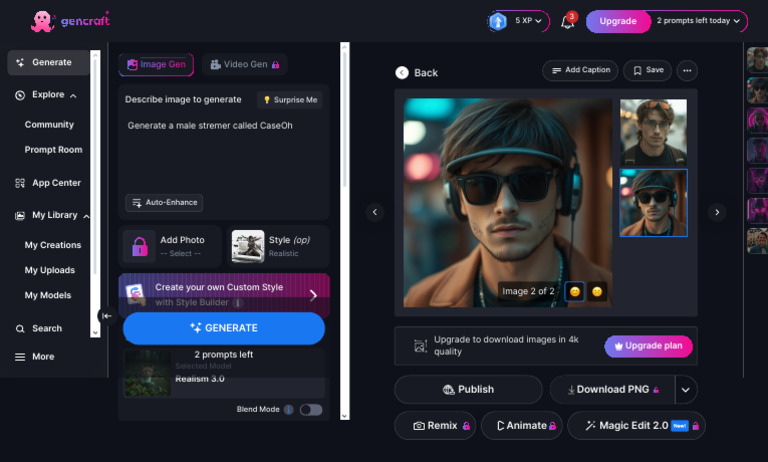This screenshot has width=768, height=462.
Task: Open Download PNG format dropdown arrow
Action: point(686,390)
